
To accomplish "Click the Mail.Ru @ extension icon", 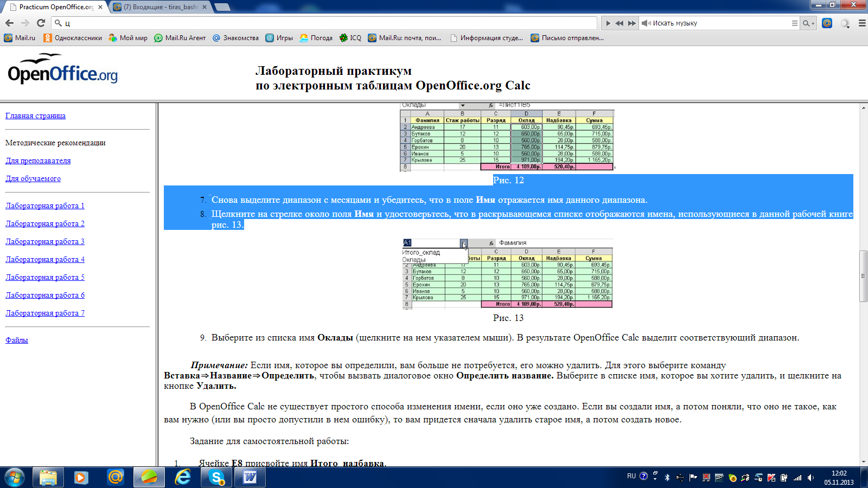I will [827, 23].
